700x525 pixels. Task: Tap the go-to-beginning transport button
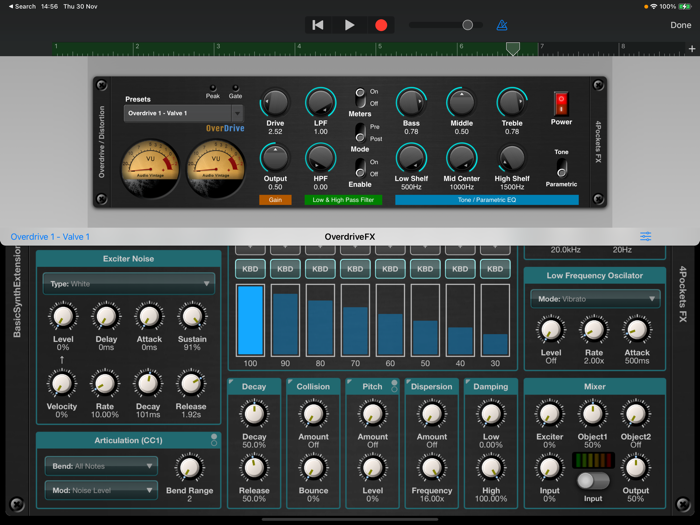point(318,25)
